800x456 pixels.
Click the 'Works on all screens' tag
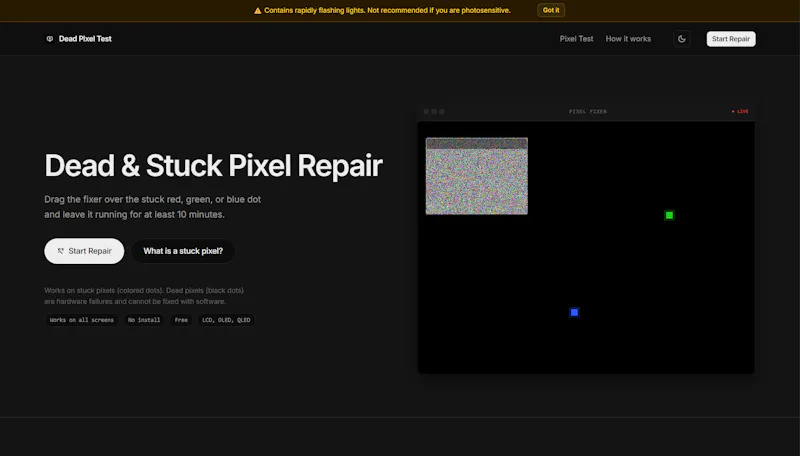tap(82, 320)
